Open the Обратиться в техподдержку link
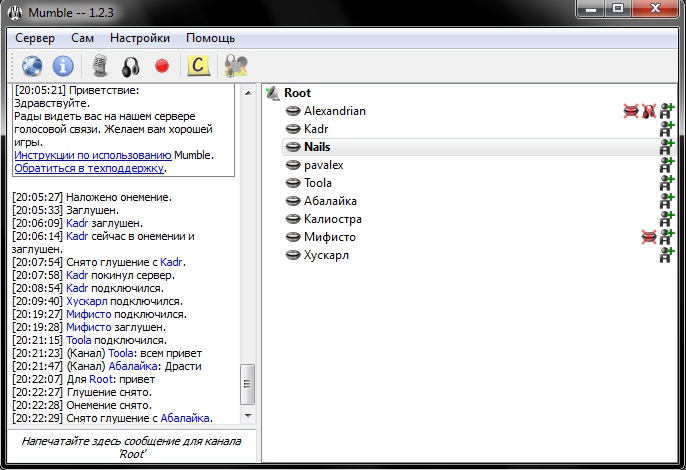Screen dimensions: 686x470 pyautogui.click(x=89, y=168)
